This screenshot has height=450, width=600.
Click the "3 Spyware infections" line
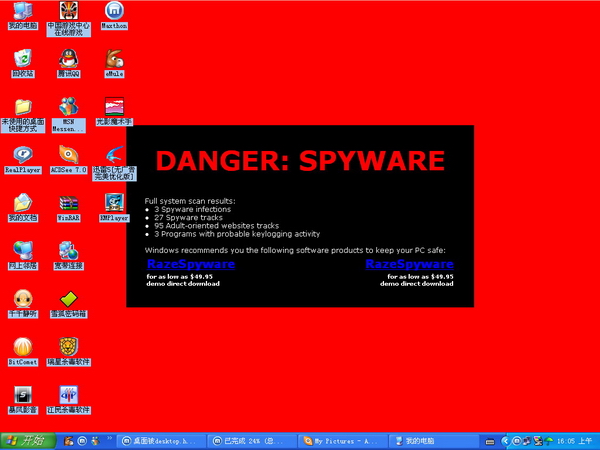pos(192,209)
